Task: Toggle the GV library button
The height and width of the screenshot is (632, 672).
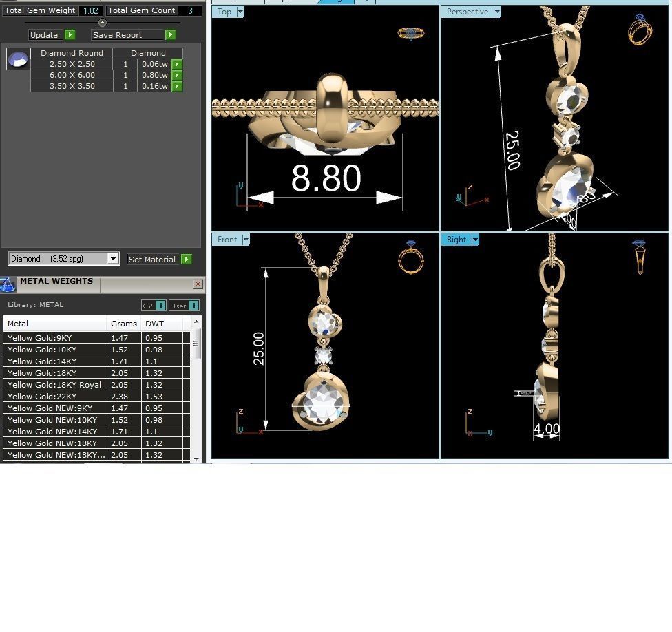Action: point(154,306)
